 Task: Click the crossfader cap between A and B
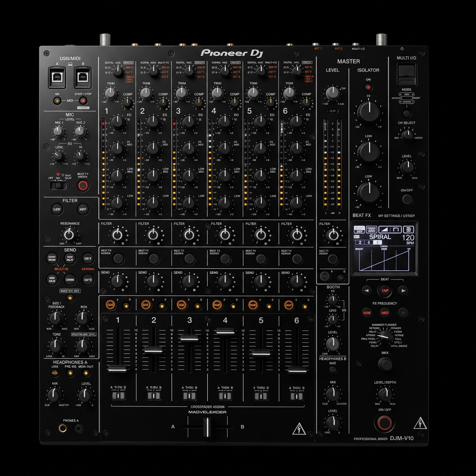[x=207, y=427]
